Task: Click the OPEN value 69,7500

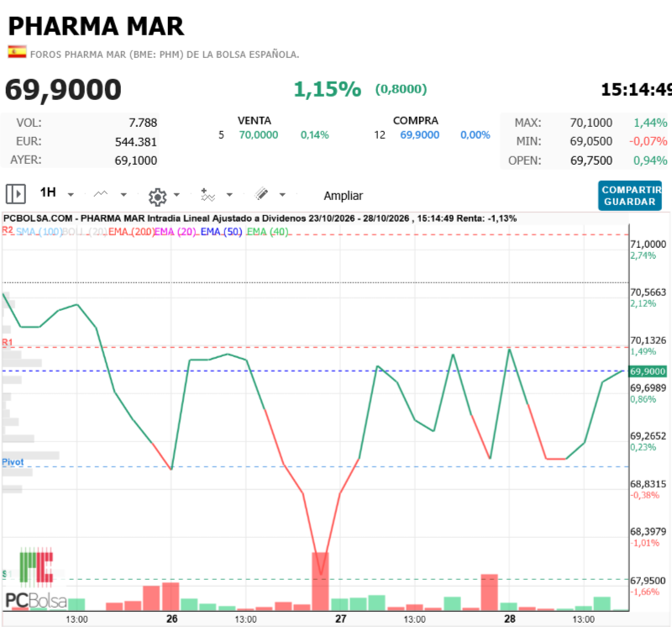Action: click(591, 161)
